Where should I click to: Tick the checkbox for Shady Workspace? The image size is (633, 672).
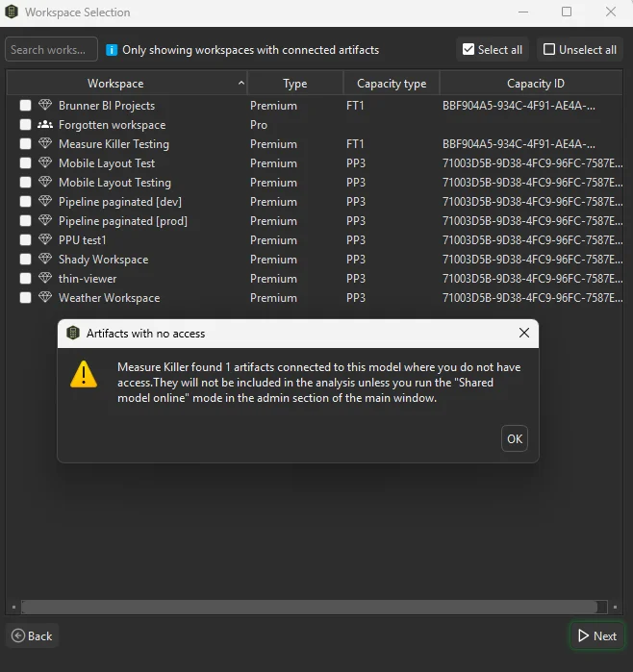pyautogui.click(x=25, y=259)
